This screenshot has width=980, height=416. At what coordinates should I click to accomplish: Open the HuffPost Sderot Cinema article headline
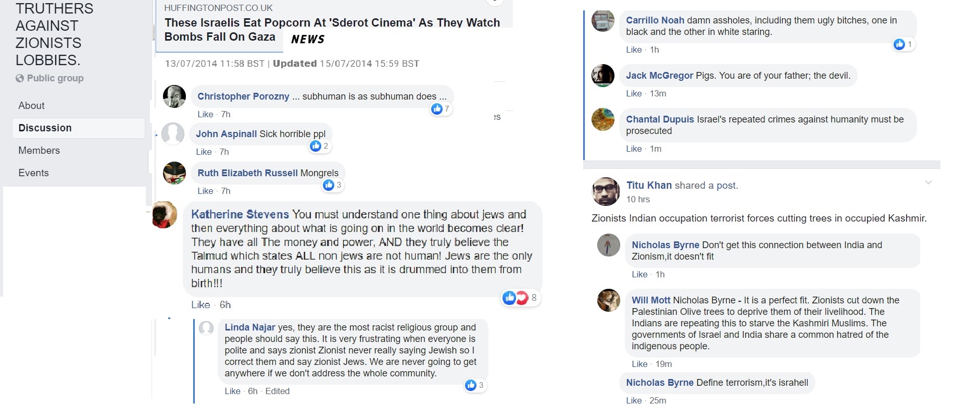(332, 29)
